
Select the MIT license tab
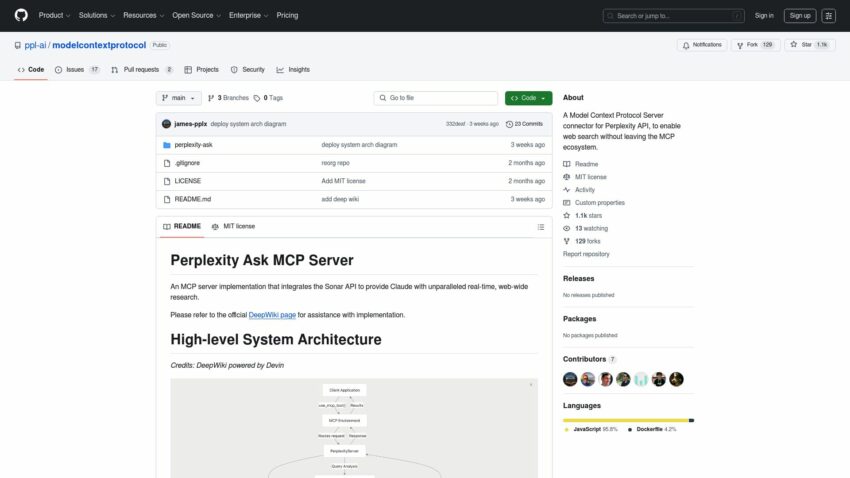point(233,227)
